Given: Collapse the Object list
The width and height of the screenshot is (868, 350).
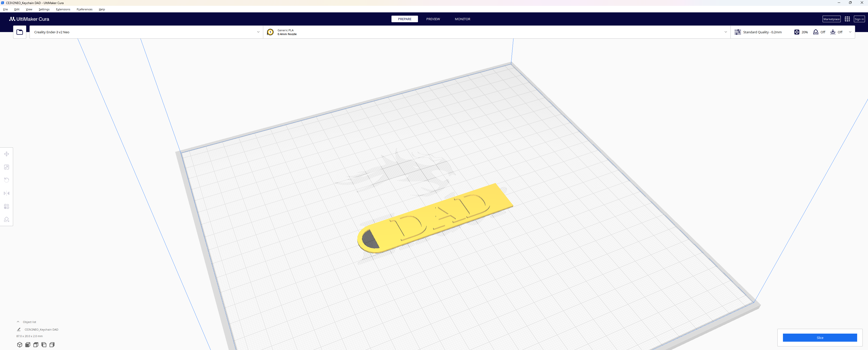Looking at the screenshot, I should coord(18,322).
